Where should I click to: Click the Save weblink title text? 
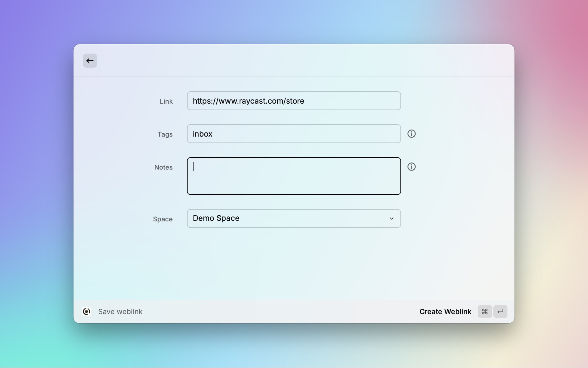[120, 311]
